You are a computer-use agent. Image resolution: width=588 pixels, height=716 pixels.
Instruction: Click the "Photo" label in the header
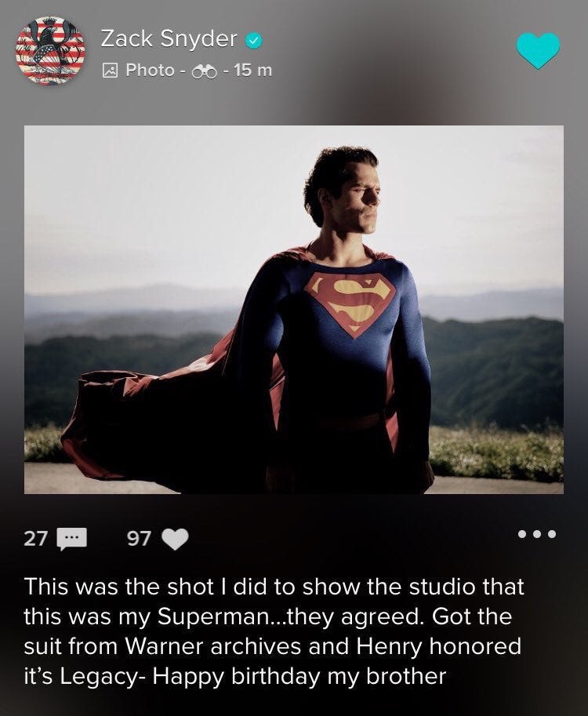[x=150, y=71]
